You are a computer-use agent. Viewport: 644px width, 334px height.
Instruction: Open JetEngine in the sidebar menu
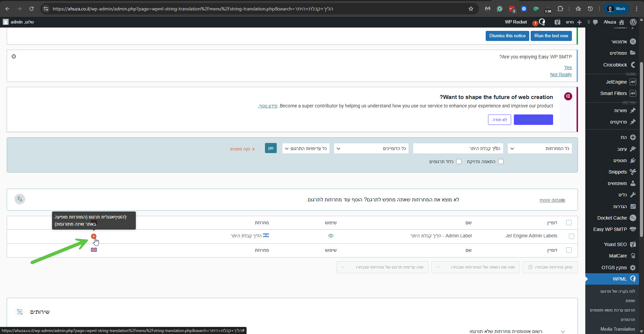tap(616, 82)
